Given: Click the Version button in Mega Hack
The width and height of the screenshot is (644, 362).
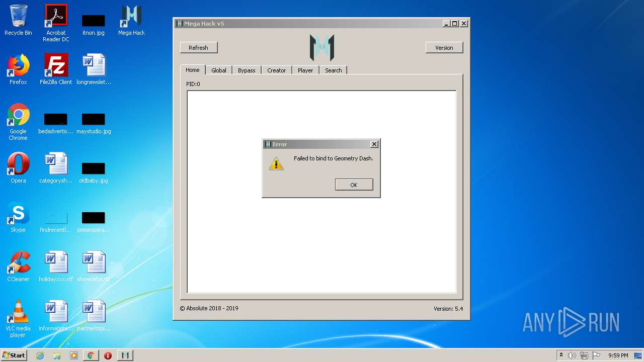Looking at the screenshot, I should click(x=444, y=48).
